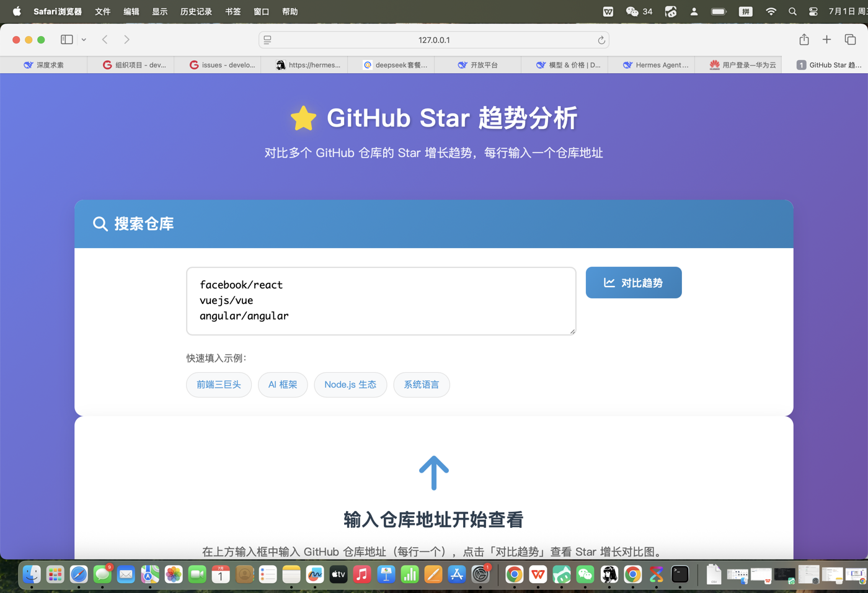
Task: Click the 输入仓库地址开始查看 heading
Action: (x=434, y=520)
